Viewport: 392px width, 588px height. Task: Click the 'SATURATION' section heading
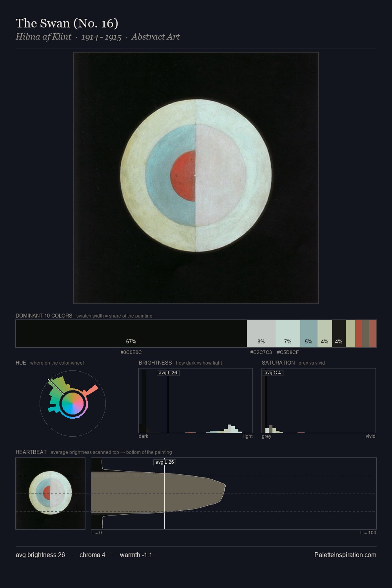click(x=278, y=363)
